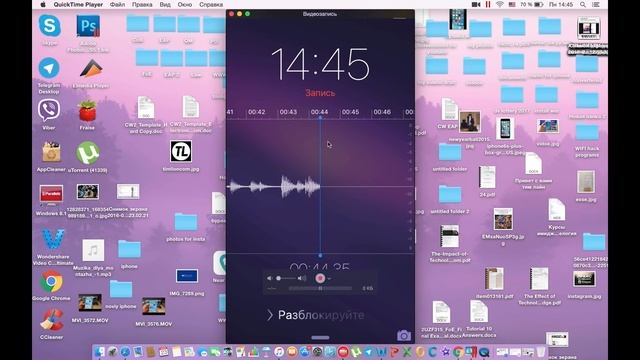Viewport: 640px width, 360px height.
Task: Click the Wi-Fi icon in the menu bar
Action: coord(500,4)
